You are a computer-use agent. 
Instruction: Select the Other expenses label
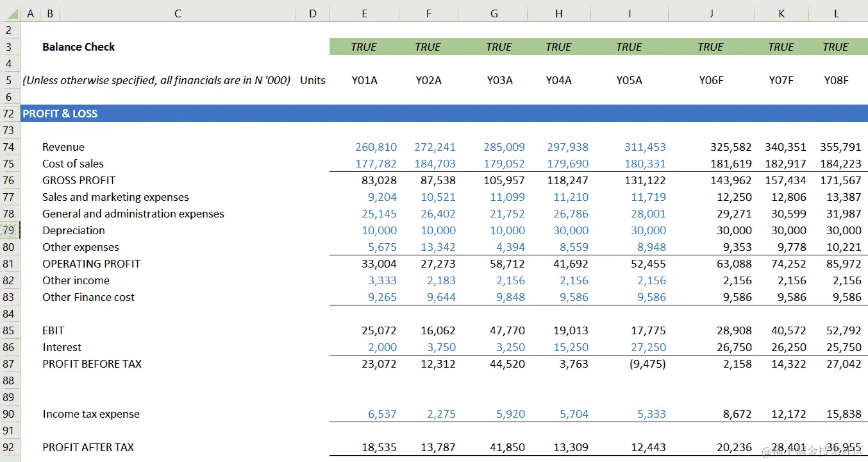click(x=81, y=247)
